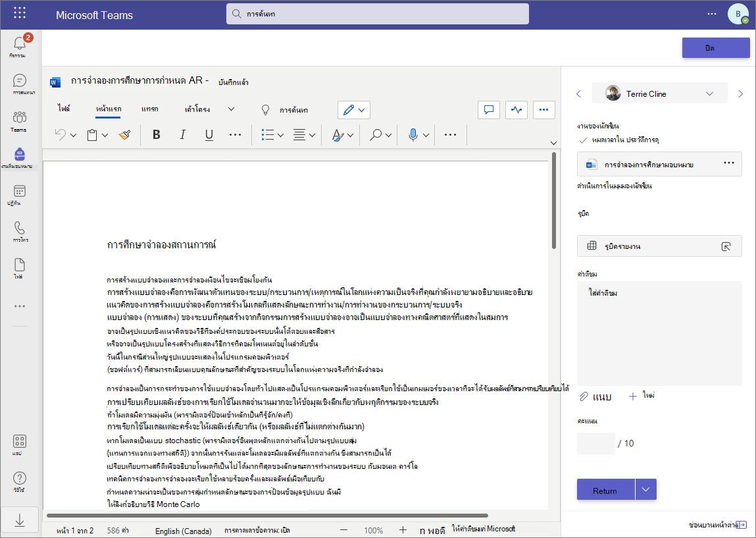The height and width of the screenshot is (538, 756).
Task: Click the Dictate microphone icon
Action: [413, 134]
